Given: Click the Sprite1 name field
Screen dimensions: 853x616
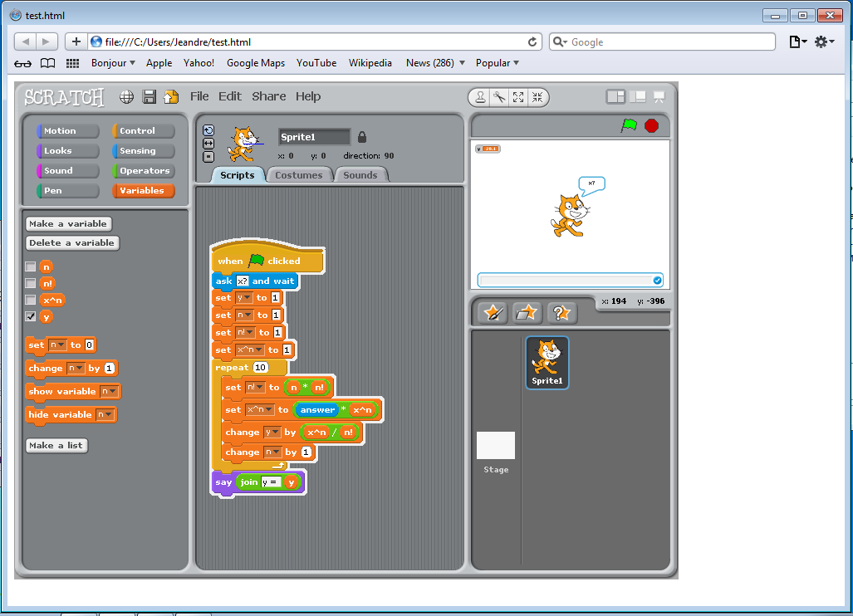Looking at the screenshot, I should (314, 137).
